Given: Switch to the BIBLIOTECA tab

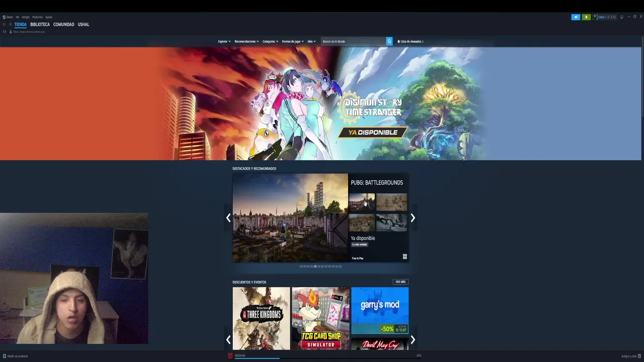Looking at the screenshot, I should 40,24.
